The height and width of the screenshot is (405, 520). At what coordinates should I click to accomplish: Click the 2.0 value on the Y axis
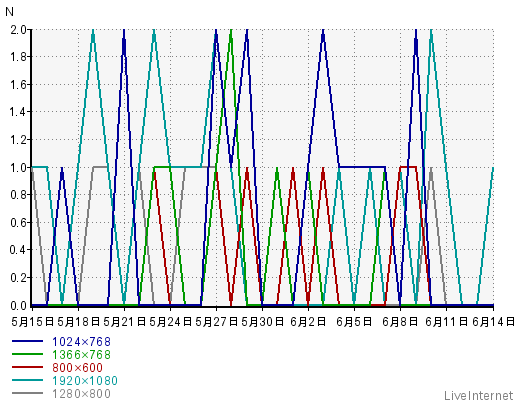(x=18, y=30)
